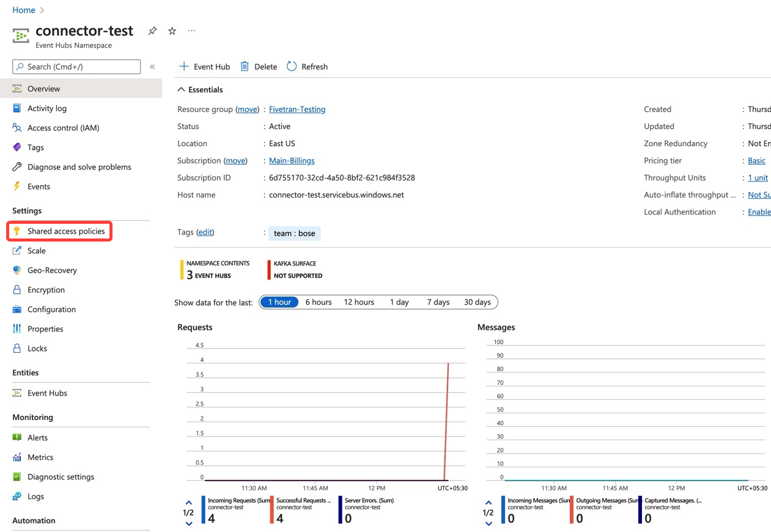Click the move link next to Resource group
Viewport: 771px width, 532px height.
coord(248,109)
